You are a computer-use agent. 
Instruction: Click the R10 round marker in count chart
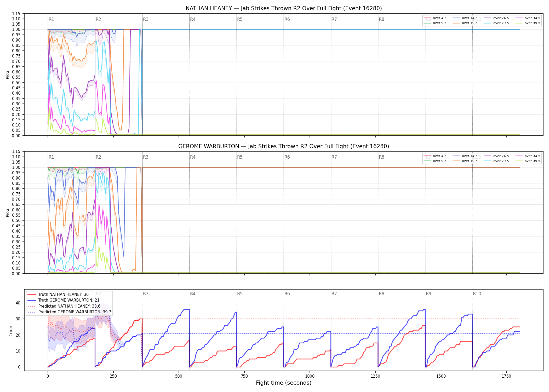coord(477,294)
